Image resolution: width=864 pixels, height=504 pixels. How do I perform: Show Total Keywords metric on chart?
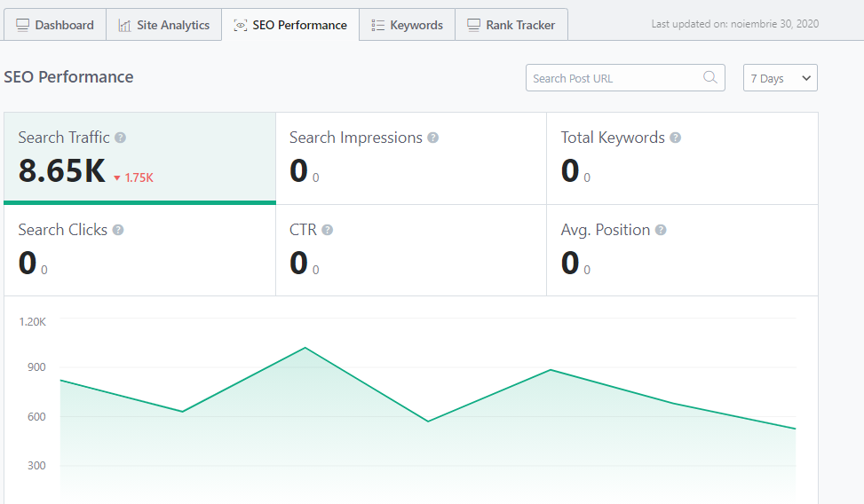pos(681,158)
